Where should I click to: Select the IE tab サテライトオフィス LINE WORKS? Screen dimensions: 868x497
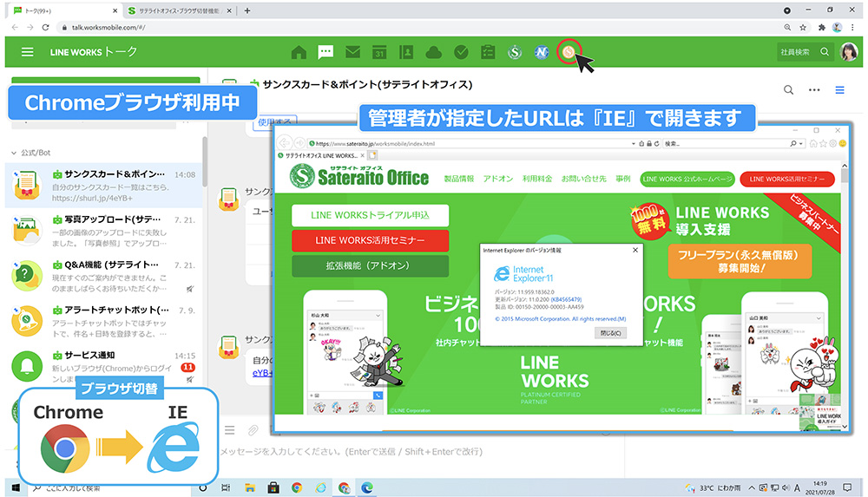click(321, 156)
